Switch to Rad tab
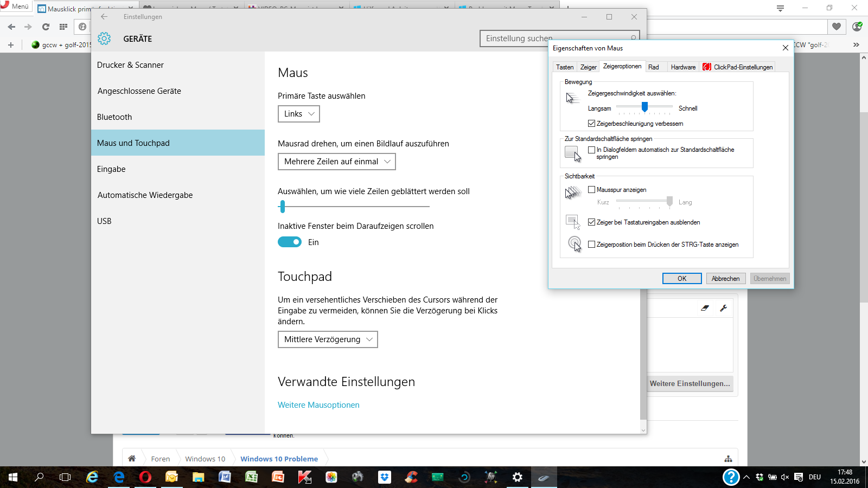 click(654, 67)
